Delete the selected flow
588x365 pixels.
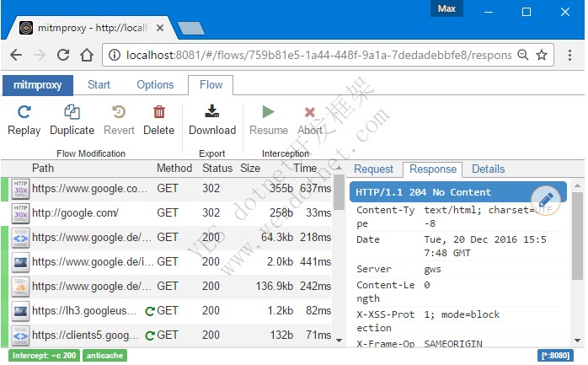point(159,120)
